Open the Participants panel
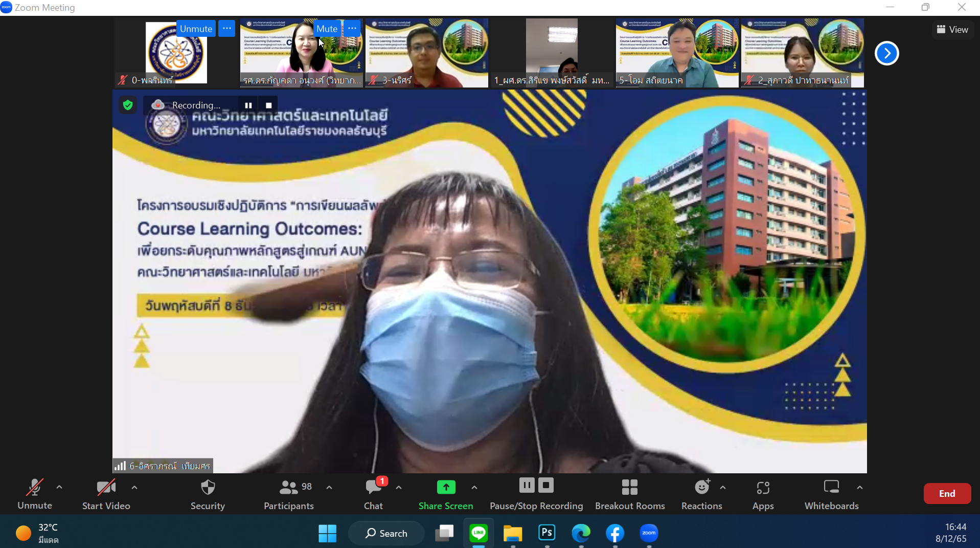The width and height of the screenshot is (980, 548). click(x=289, y=494)
